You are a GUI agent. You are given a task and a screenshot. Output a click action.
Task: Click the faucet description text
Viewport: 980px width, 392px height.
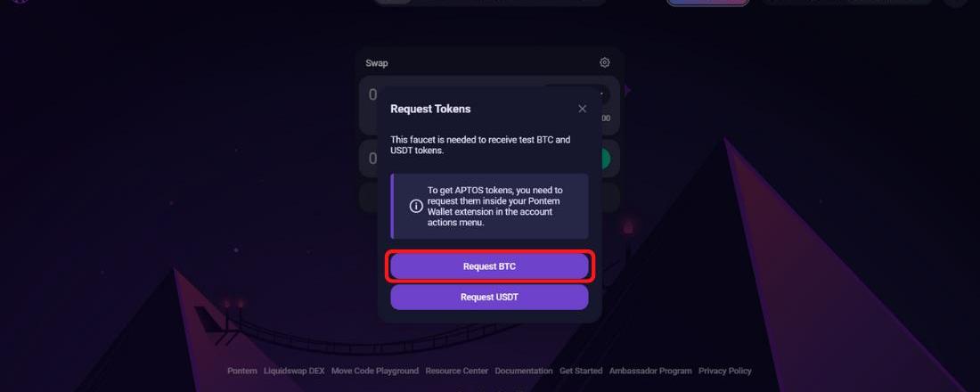pos(480,145)
